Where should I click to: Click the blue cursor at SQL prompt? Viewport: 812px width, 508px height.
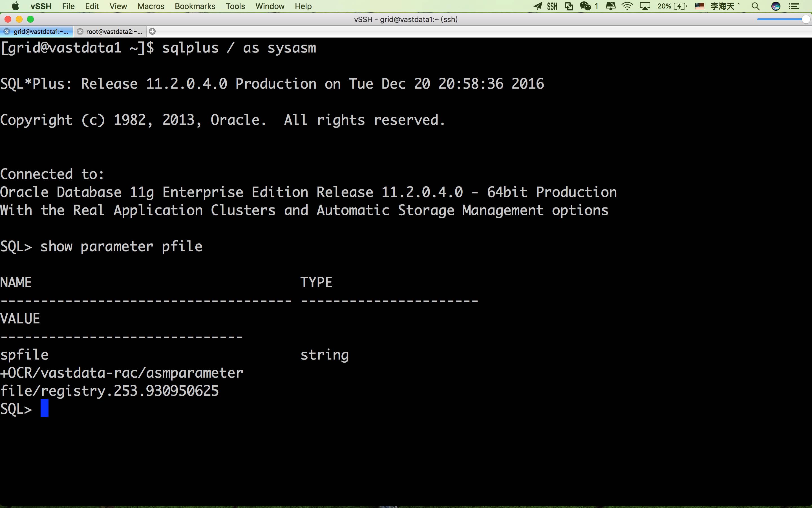(x=45, y=408)
